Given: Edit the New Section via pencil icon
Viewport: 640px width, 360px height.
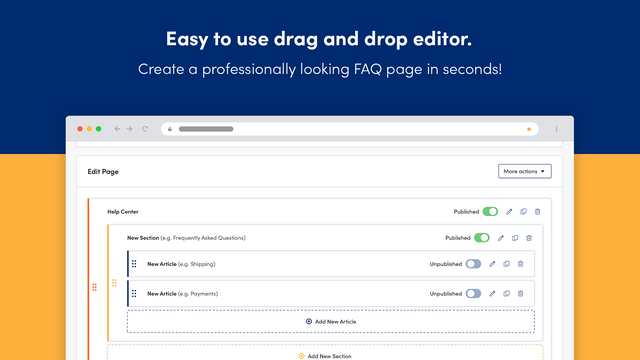Looking at the screenshot, I should 501,238.
